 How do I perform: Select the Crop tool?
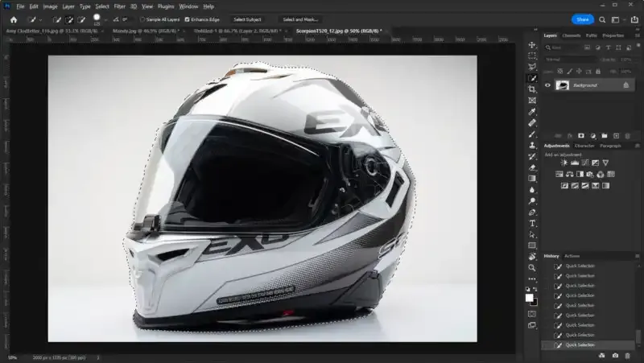tap(532, 89)
